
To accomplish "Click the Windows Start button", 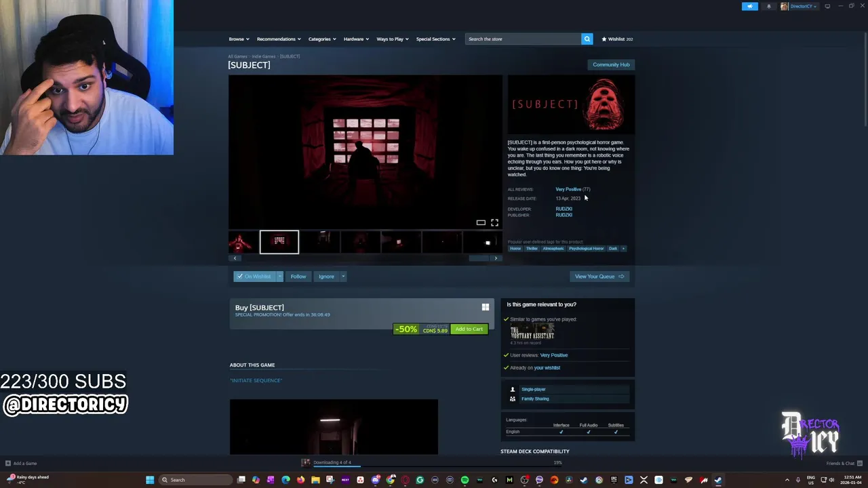I will [149, 480].
